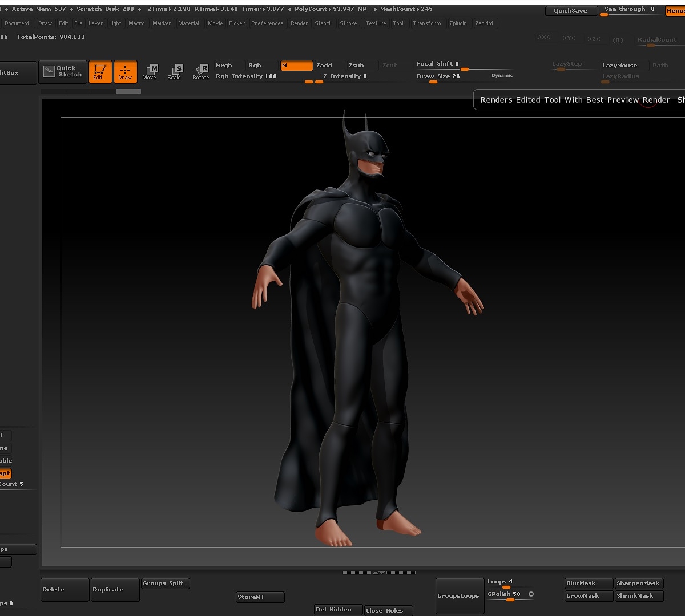The image size is (685, 616).
Task: Open the Macro menu
Action: (x=137, y=23)
